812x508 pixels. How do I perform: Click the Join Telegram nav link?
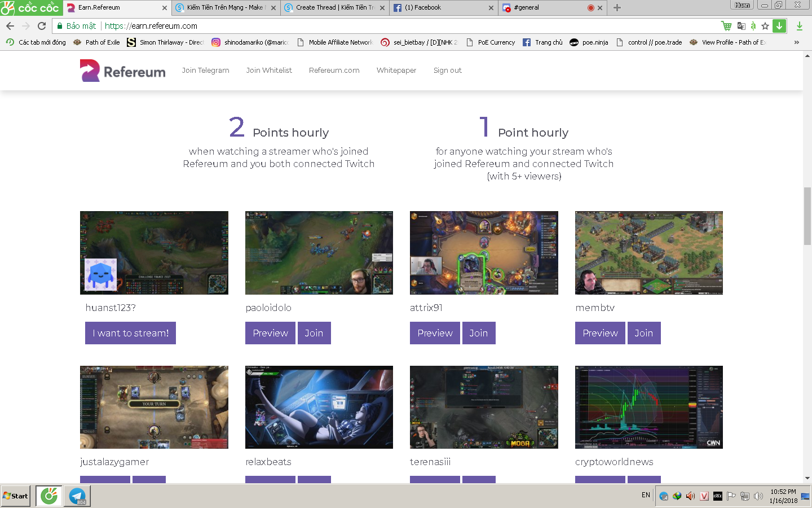(206, 71)
